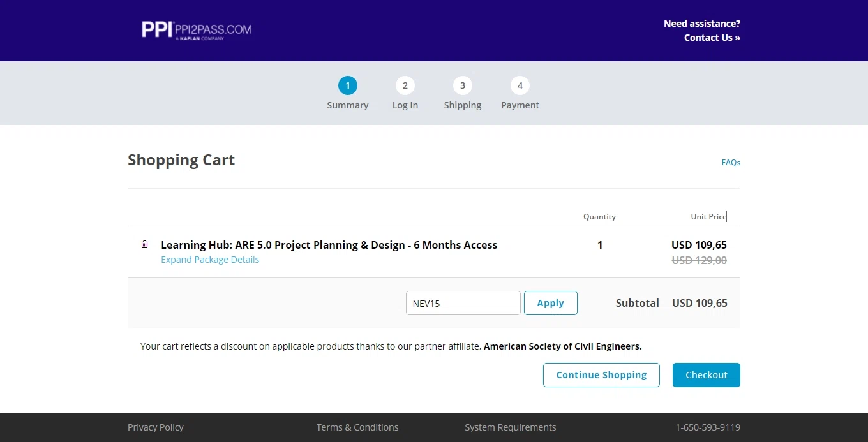
Task: Click the item quantity value 1
Action: 600,245
